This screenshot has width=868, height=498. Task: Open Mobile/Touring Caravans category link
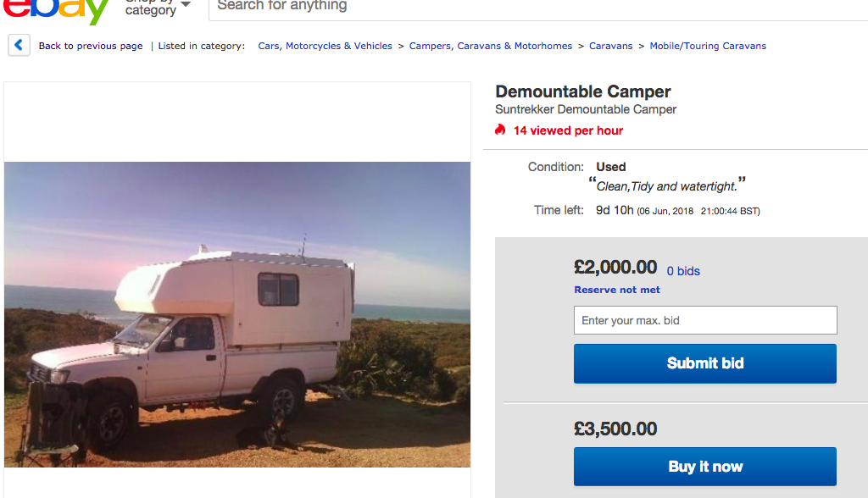click(708, 47)
